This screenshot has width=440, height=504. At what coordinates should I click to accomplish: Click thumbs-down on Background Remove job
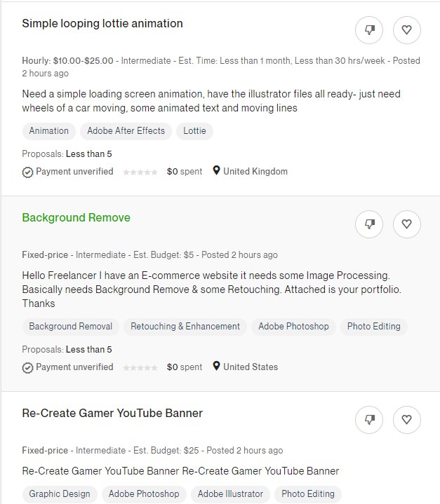[369, 224]
